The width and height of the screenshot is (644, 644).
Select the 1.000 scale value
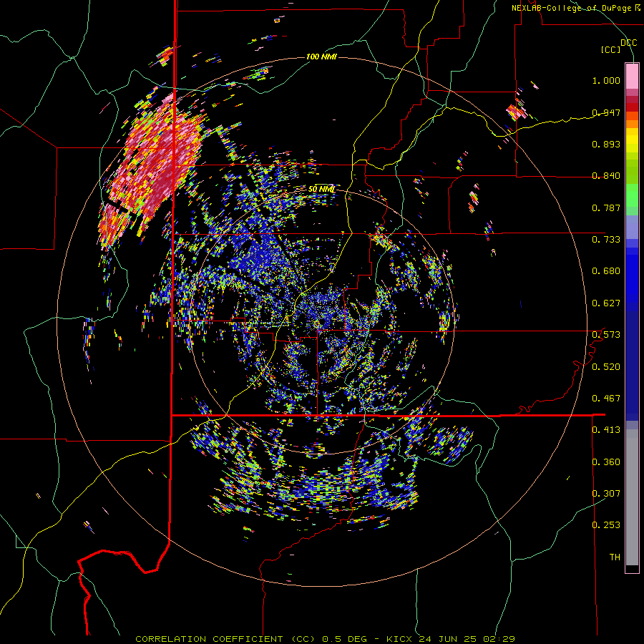(x=606, y=80)
